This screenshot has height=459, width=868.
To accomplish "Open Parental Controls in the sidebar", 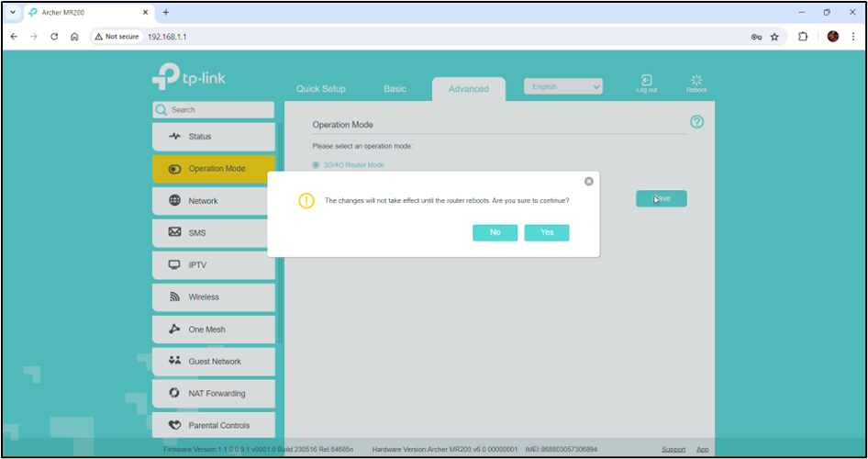I will pyautogui.click(x=214, y=426).
